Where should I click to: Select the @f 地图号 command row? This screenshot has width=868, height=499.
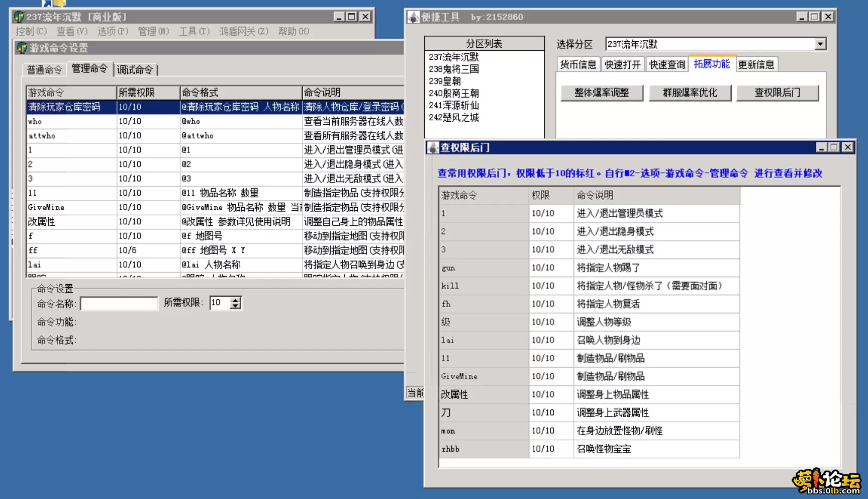point(215,236)
